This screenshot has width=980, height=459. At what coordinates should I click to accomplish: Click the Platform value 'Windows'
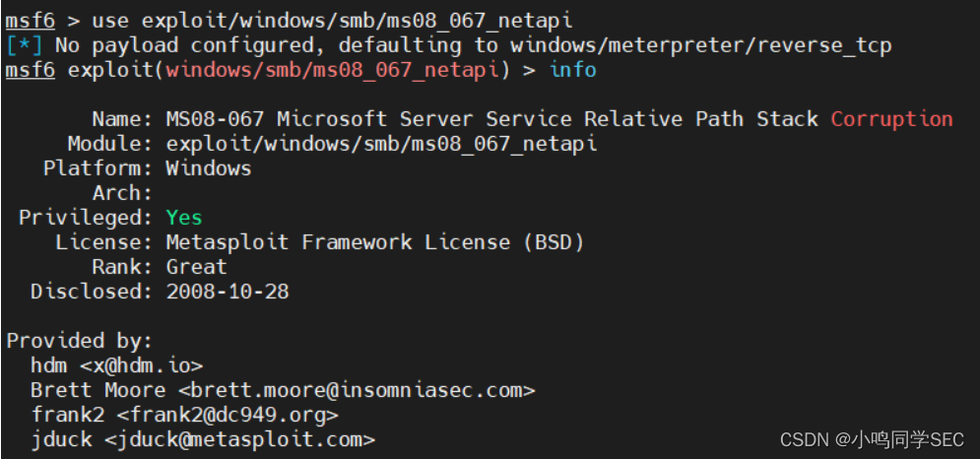tap(209, 168)
